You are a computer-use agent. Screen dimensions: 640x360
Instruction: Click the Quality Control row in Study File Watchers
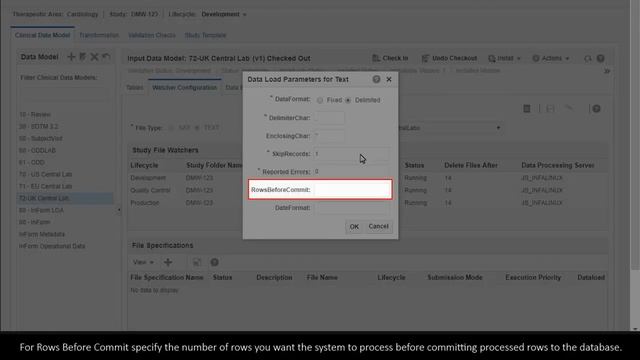367,191
